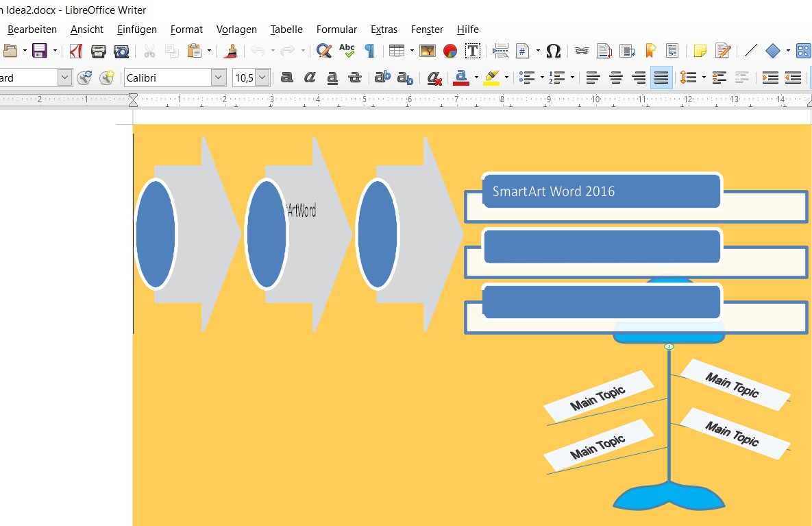
Task: Expand the Paste options arrow
Action: coord(209,51)
